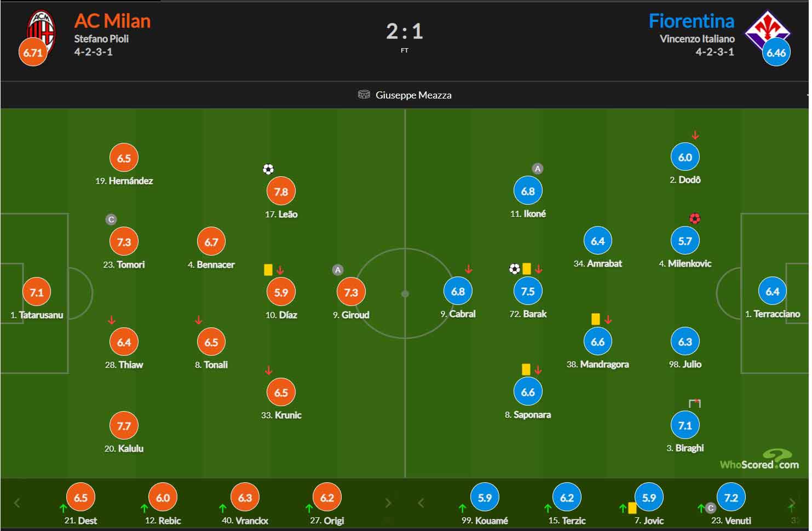
Task: Open the AC Milan team name link
Action: [x=112, y=21]
